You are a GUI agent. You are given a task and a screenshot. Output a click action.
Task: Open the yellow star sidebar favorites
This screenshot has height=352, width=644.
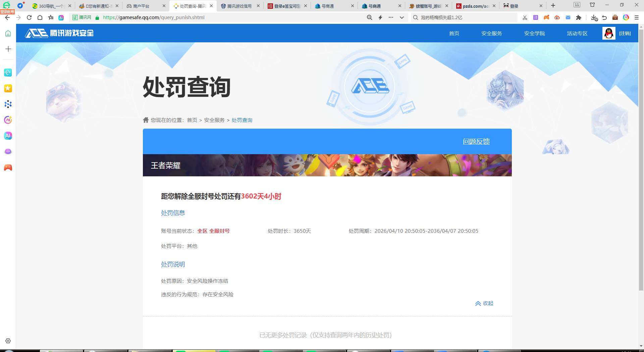pos(8,88)
